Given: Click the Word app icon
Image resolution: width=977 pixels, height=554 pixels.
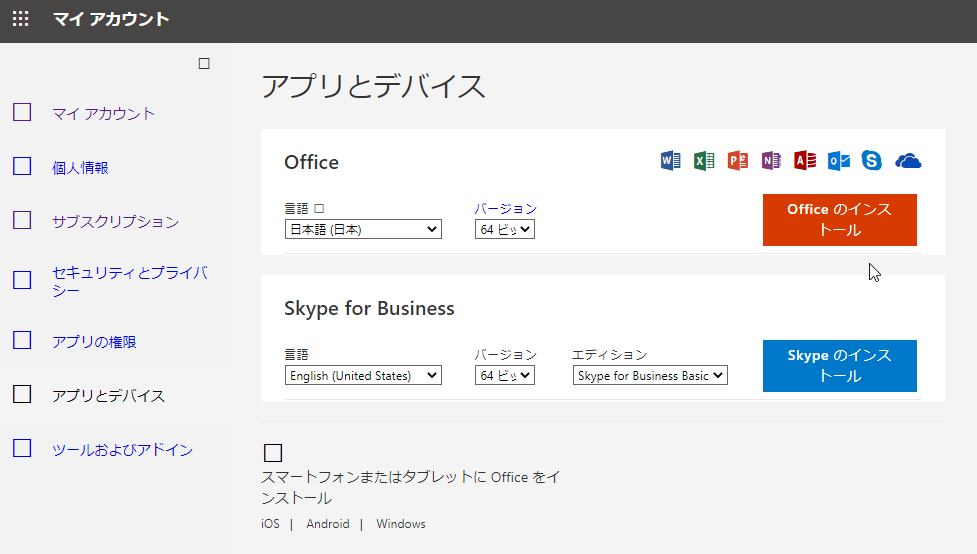Looking at the screenshot, I should (670, 161).
